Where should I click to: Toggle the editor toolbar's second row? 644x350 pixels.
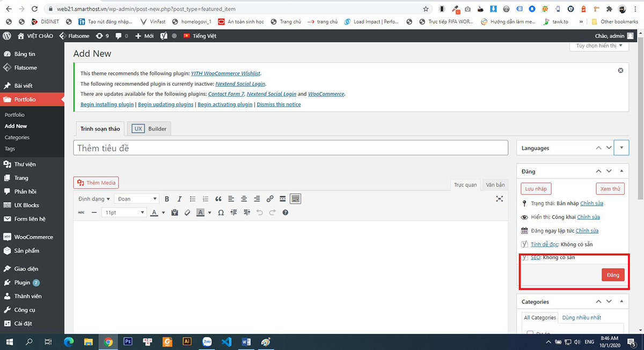[x=295, y=199]
